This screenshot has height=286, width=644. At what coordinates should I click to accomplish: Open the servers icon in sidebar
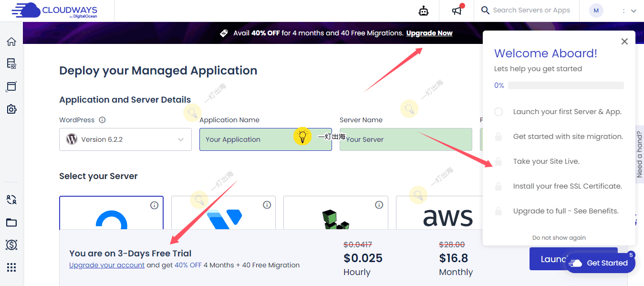pos(11,64)
